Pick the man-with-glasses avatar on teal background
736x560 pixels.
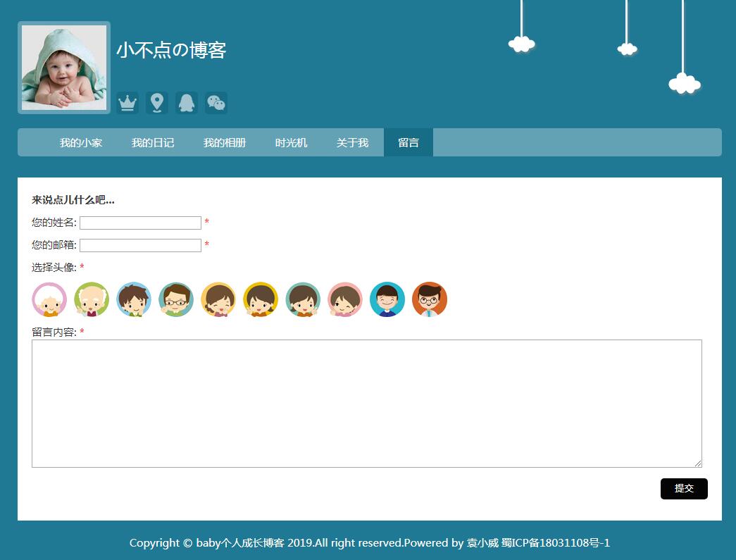click(176, 300)
